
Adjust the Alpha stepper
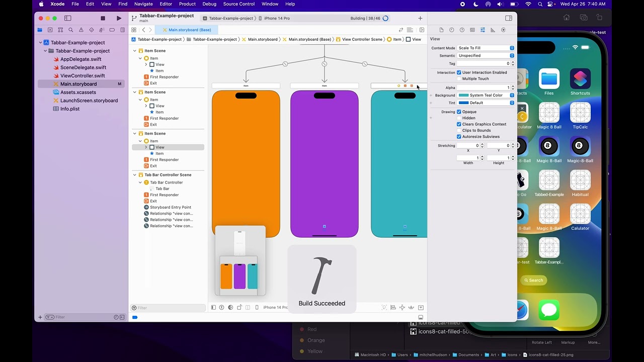pyautogui.click(x=513, y=87)
